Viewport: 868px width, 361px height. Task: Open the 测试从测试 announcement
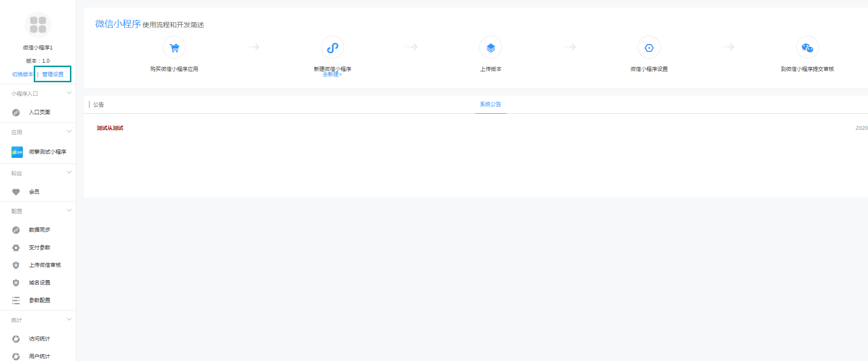point(110,128)
